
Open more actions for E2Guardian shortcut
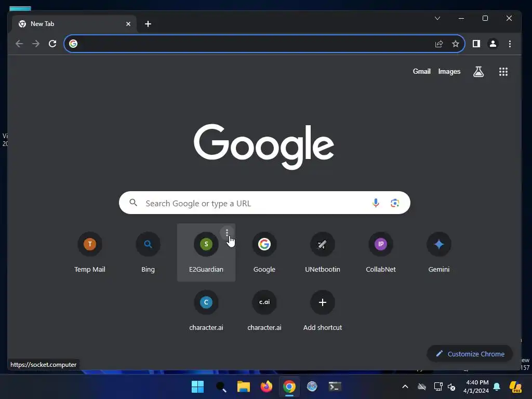[x=227, y=233]
